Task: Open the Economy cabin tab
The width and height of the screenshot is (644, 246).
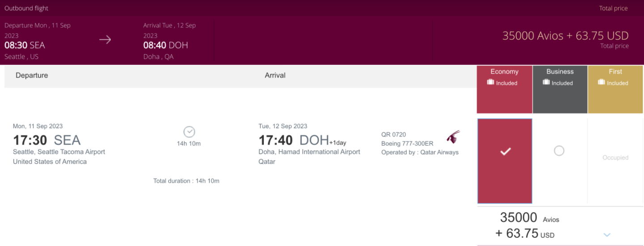Action: [x=504, y=72]
